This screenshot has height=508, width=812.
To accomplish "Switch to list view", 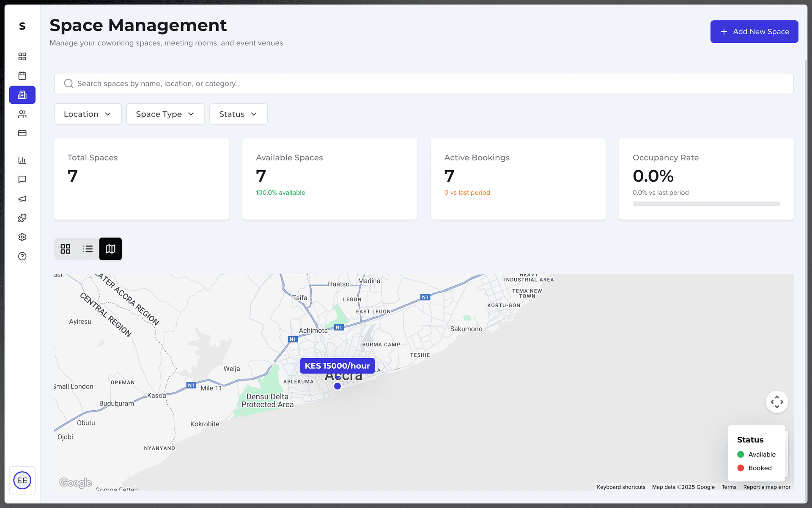I will pos(88,249).
